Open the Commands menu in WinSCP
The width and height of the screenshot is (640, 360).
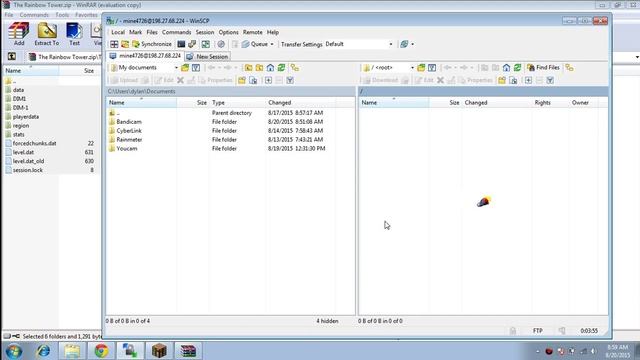coord(176,32)
